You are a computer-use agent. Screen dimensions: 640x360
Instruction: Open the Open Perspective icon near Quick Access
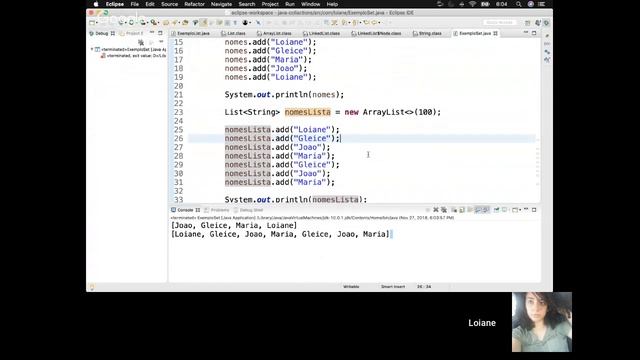tap(527, 23)
